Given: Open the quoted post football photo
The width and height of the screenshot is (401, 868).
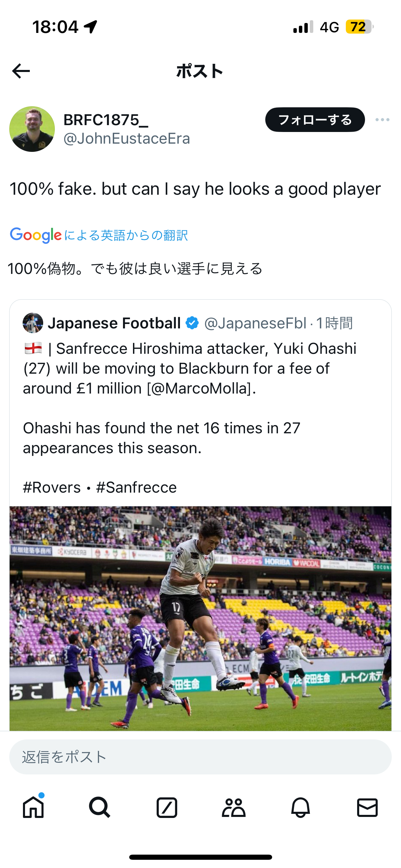Looking at the screenshot, I should click(200, 618).
